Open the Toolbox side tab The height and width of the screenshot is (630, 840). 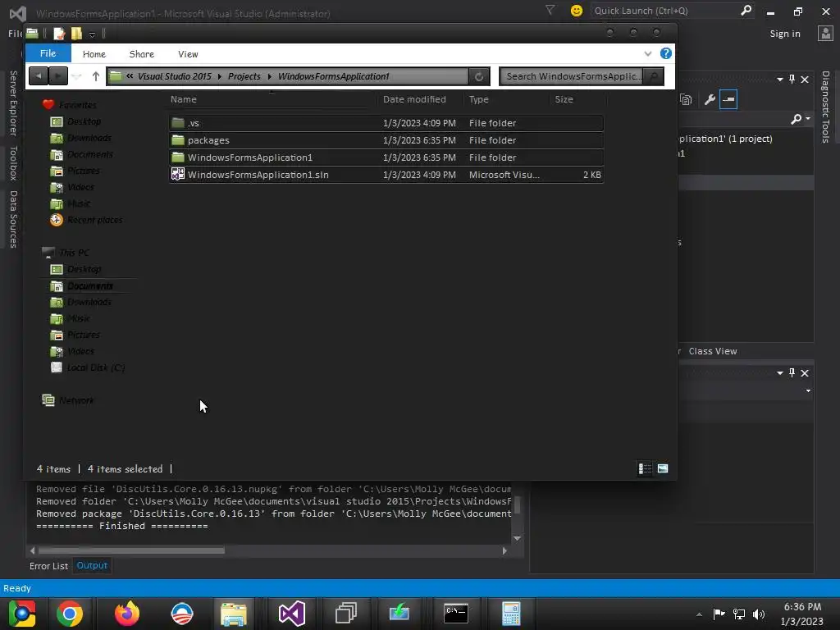pyautogui.click(x=13, y=163)
